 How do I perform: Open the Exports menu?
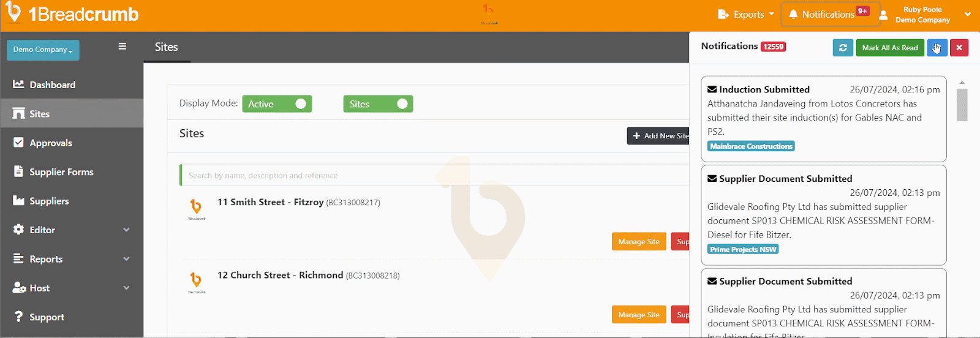point(746,14)
